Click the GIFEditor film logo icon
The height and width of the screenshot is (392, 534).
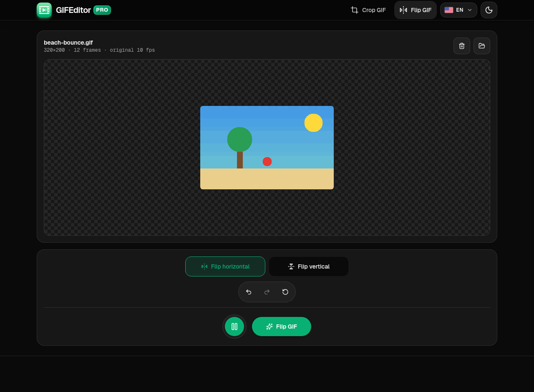pos(44,10)
